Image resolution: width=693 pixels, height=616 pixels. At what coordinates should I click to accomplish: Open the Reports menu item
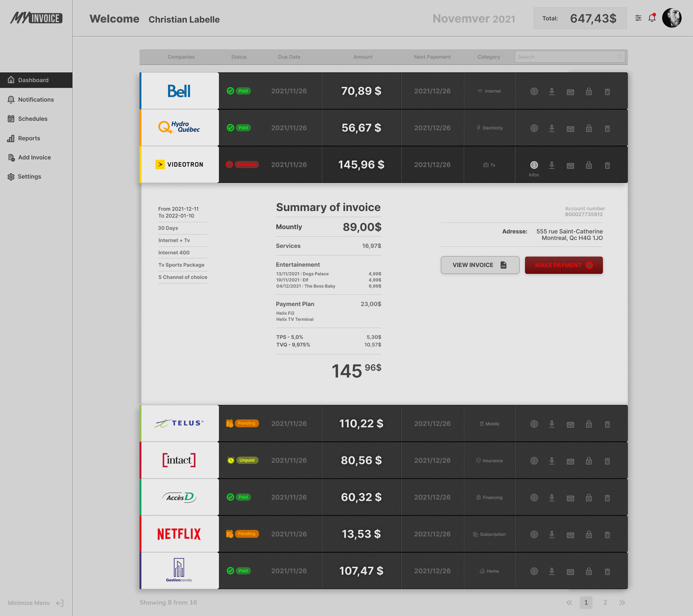[x=29, y=138]
